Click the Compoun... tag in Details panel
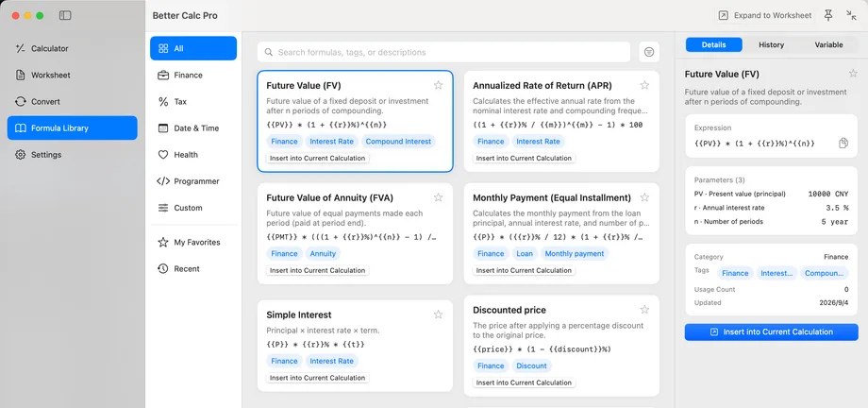Image resolution: width=868 pixels, height=408 pixels. coord(825,273)
